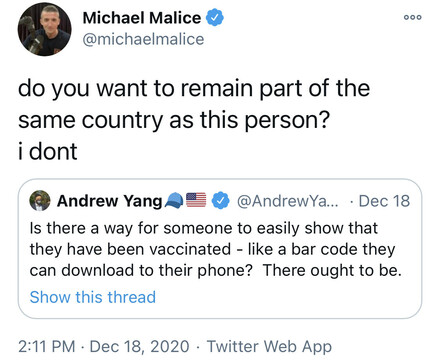The width and height of the screenshot is (440, 363).
Task: Click the Andrew Yang name in quote
Action: 109,201
